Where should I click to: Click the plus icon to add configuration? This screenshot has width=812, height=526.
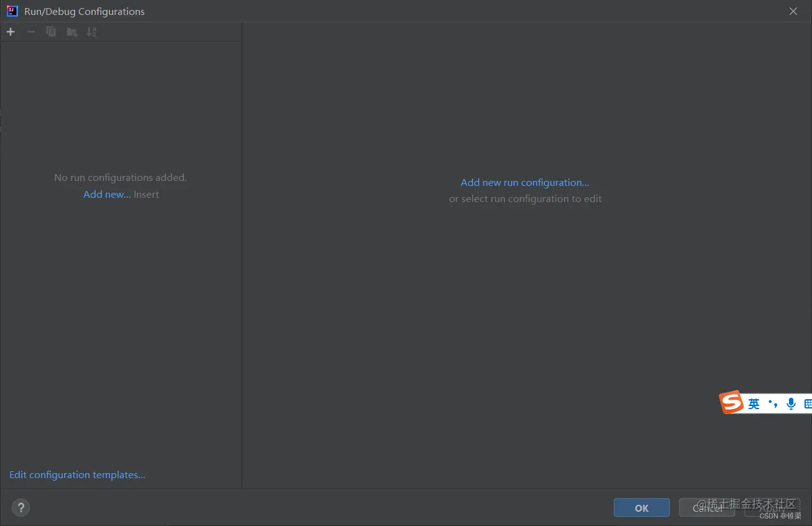coord(11,32)
